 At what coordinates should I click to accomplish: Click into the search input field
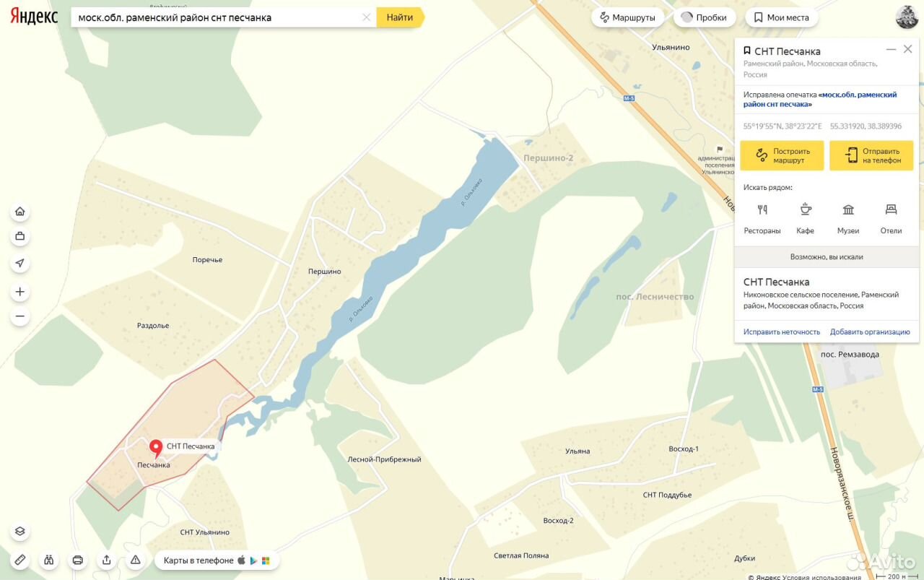pos(215,17)
